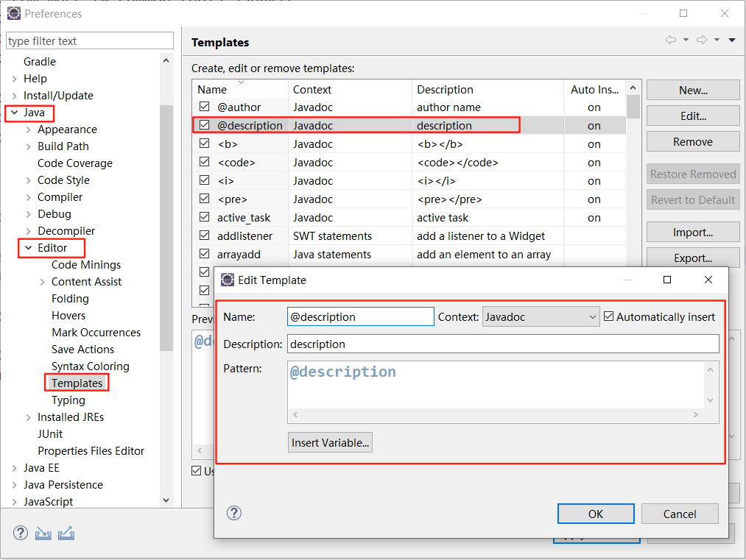Screen dimensions: 746x560
Task: Open the Context dropdown showing Javadoc
Action: point(541,316)
